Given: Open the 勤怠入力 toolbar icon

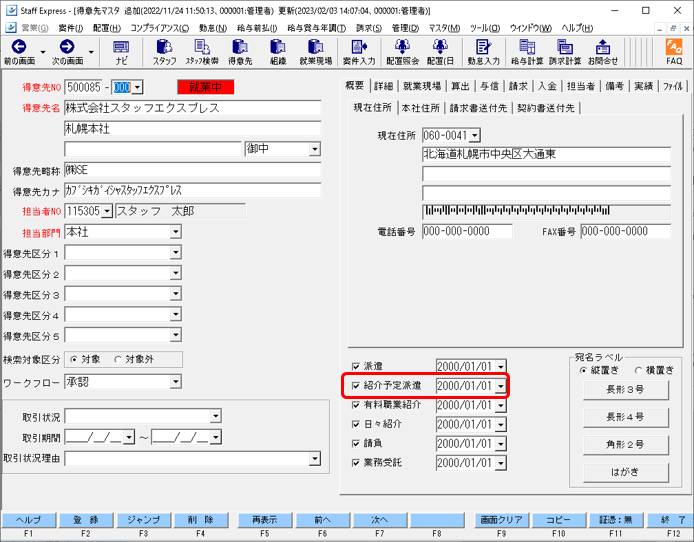Looking at the screenshot, I should coord(483,52).
